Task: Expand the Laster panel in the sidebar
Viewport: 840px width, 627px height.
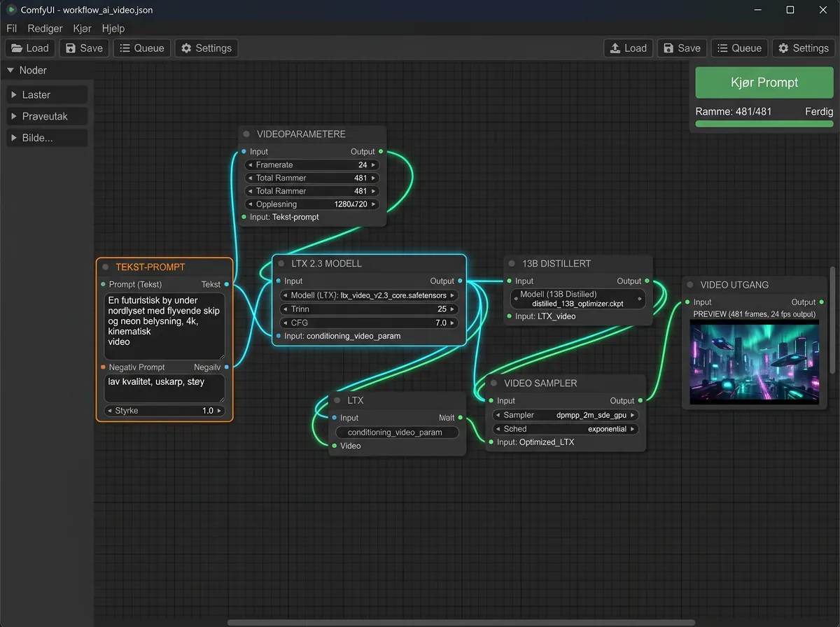Action: [46, 94]
